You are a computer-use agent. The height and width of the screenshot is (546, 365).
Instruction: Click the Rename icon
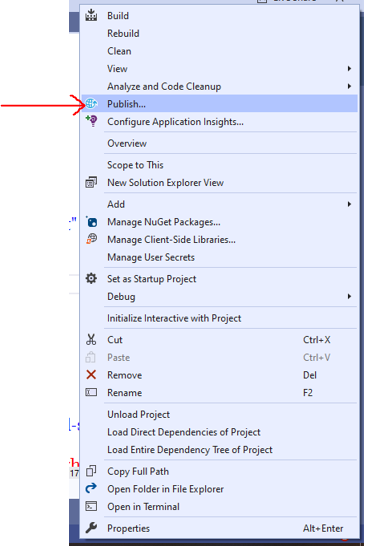coord(91,392)
